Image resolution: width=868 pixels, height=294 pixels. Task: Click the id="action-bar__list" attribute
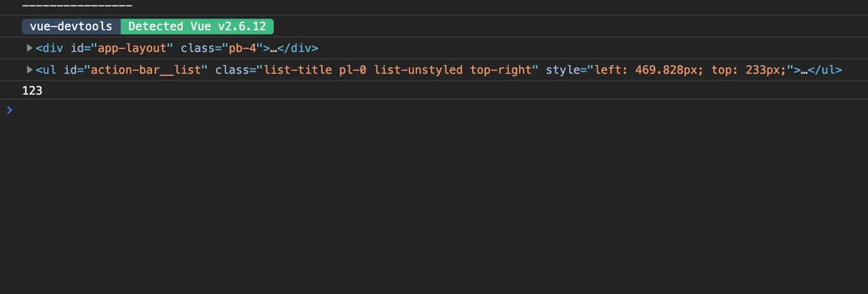click(136, 70)
